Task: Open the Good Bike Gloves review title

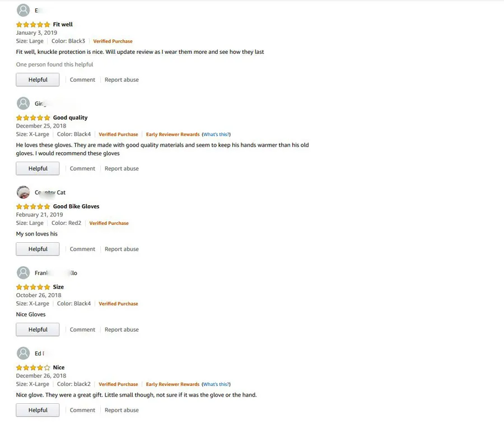Action: pos(76,206)
